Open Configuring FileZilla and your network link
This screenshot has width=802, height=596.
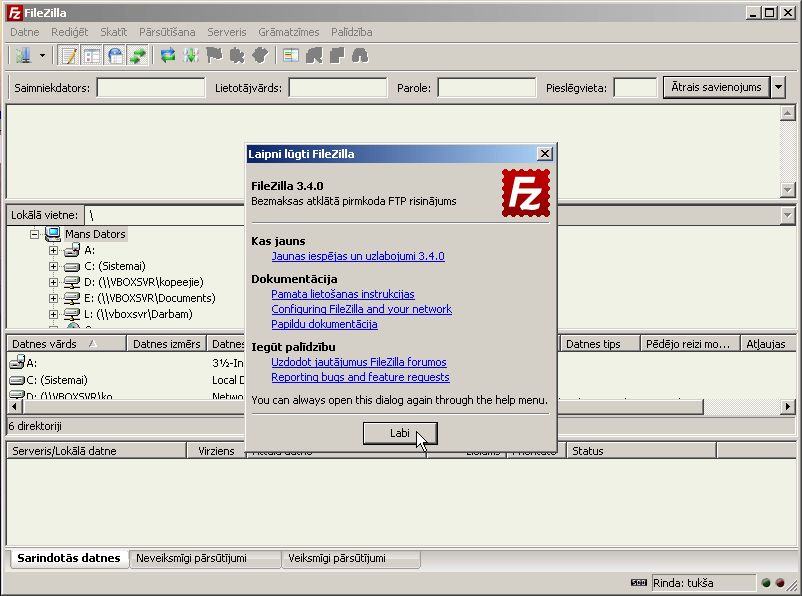[x=362, y=309]
